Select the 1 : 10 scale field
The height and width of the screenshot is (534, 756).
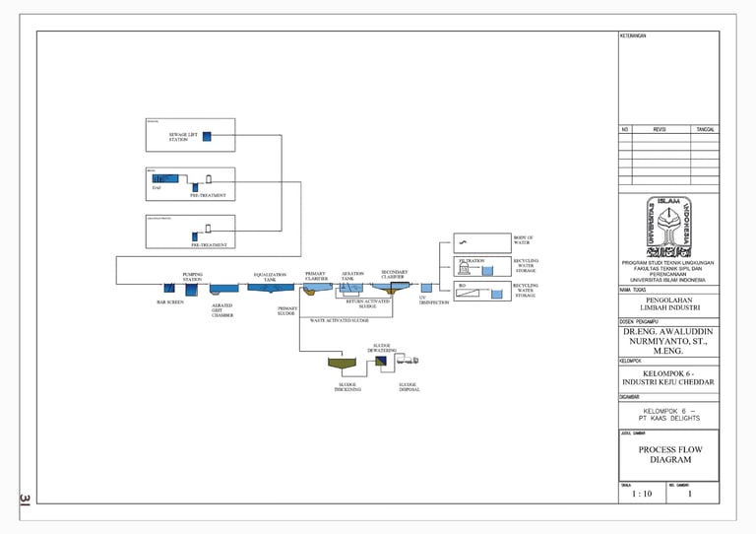pos(642,494)
